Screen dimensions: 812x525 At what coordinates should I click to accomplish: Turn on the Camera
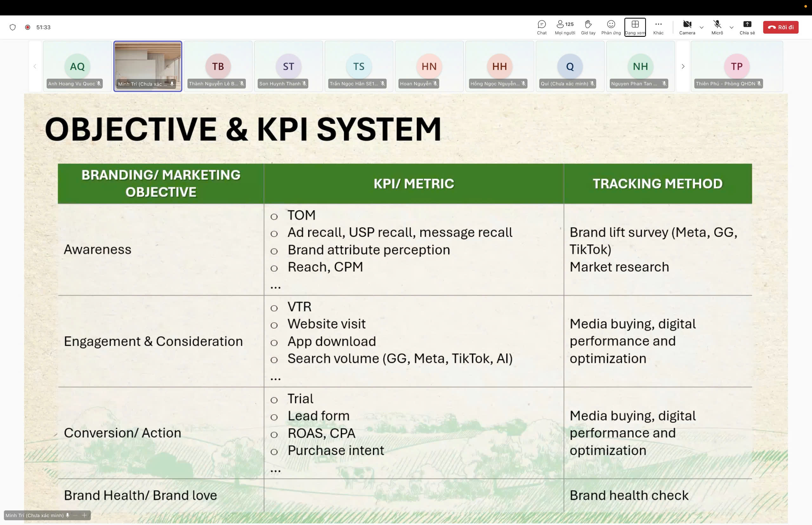(x=687, y=27)
